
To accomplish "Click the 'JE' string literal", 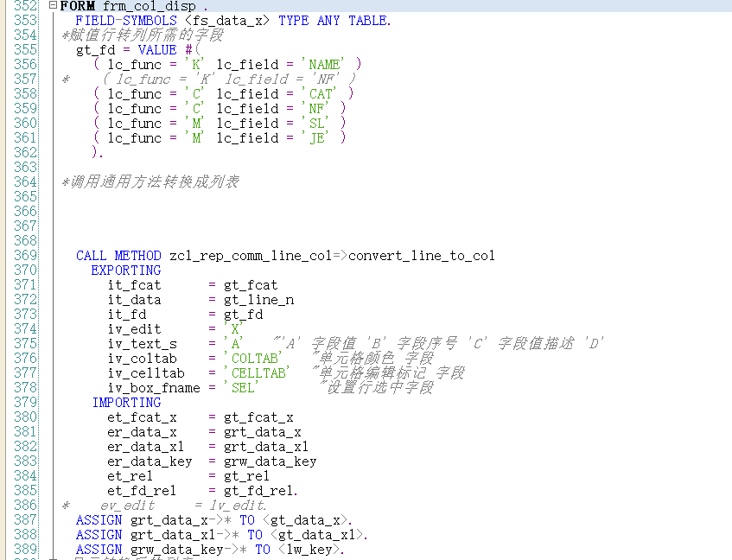I will pyautogui.click(x=316, y=137).
